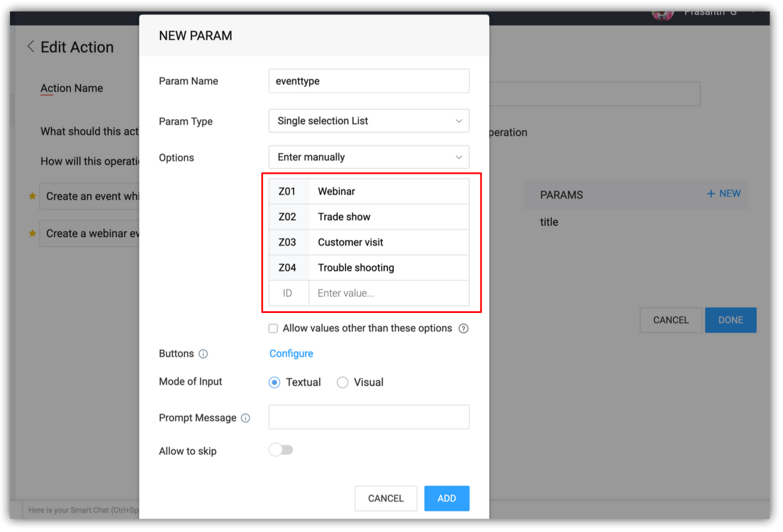Cancel the New Param dialog
783x532 pixels.
(x=385, y=498)
